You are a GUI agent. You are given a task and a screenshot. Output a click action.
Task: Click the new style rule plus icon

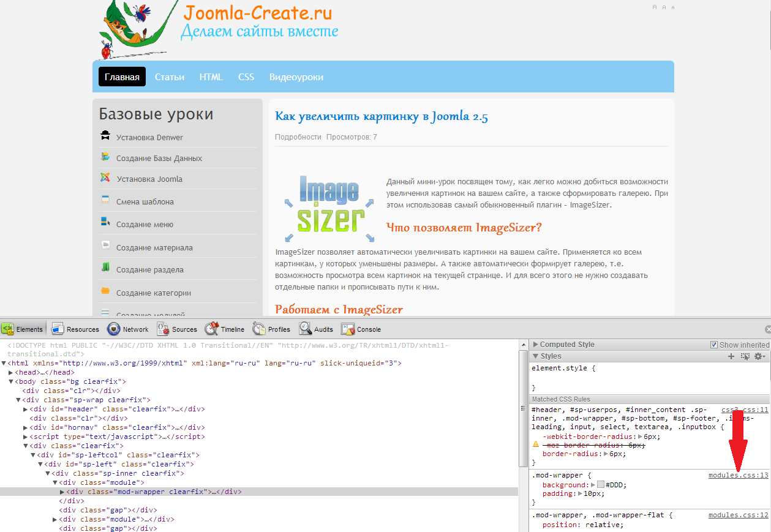coord(731,356)
